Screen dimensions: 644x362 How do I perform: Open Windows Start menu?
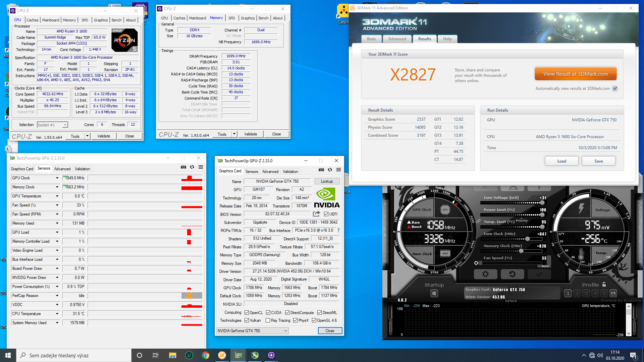click(x=8, y=355)
